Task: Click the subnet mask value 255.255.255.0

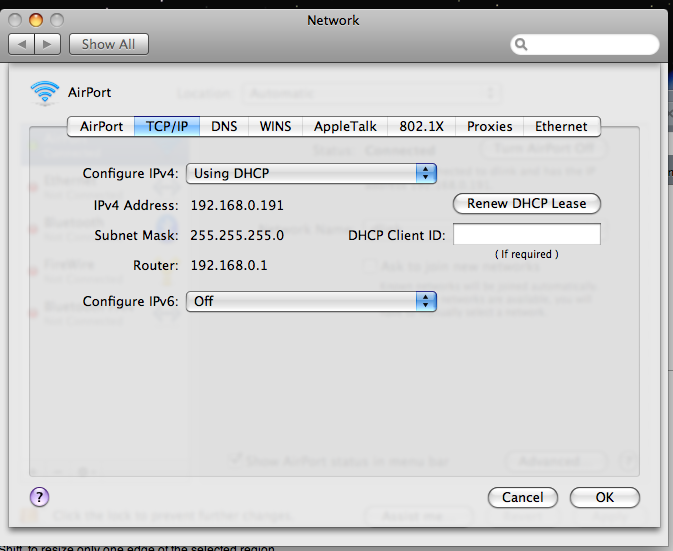Action: click(x=237, y=236)
